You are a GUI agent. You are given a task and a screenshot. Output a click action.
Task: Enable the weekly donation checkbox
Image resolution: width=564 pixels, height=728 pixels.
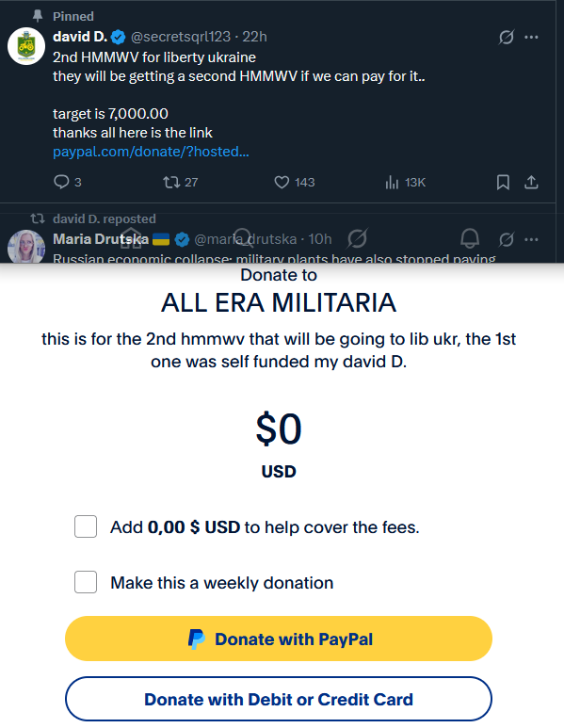[x=86, y=582]
